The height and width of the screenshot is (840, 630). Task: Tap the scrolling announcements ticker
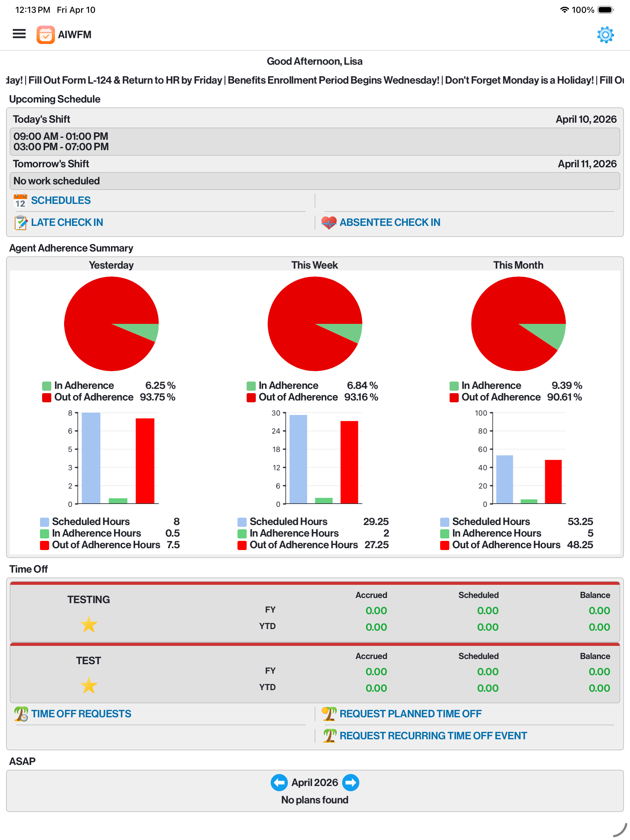[x=315, y=80]
